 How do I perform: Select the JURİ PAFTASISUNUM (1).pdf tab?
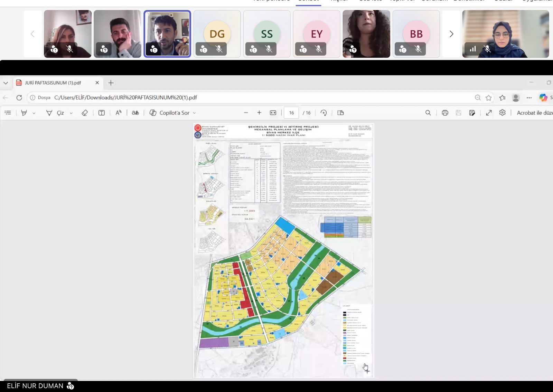(53, 83)
